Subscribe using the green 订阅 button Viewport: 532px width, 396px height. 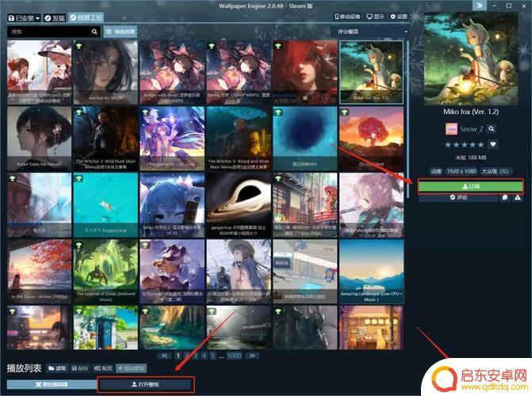(471, 186)
